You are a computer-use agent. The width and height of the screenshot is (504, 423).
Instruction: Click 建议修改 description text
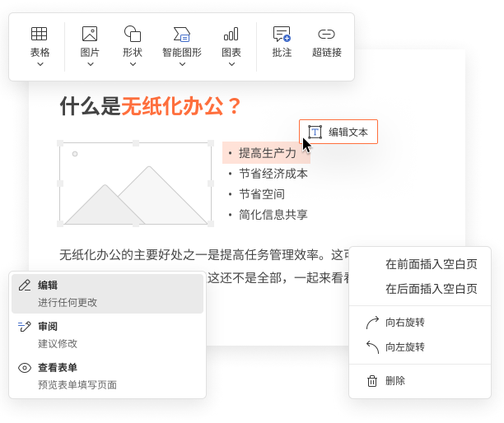(x=58, y=344)
